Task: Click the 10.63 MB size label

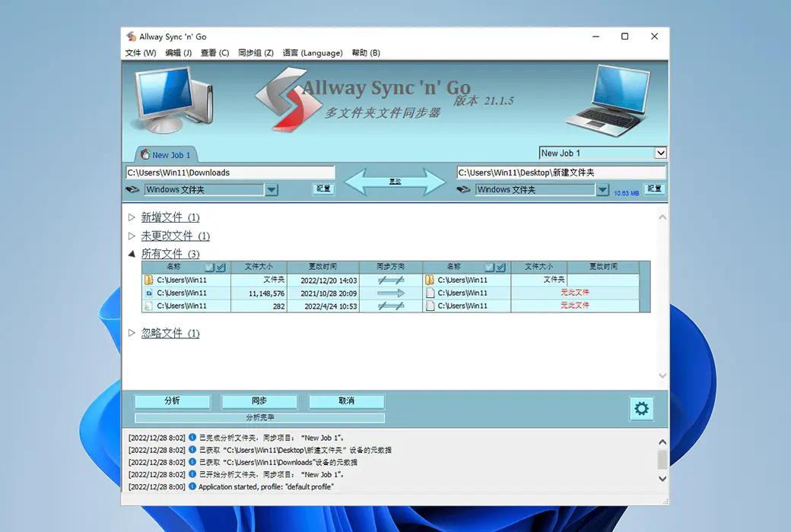Action: tap(627, 193)
